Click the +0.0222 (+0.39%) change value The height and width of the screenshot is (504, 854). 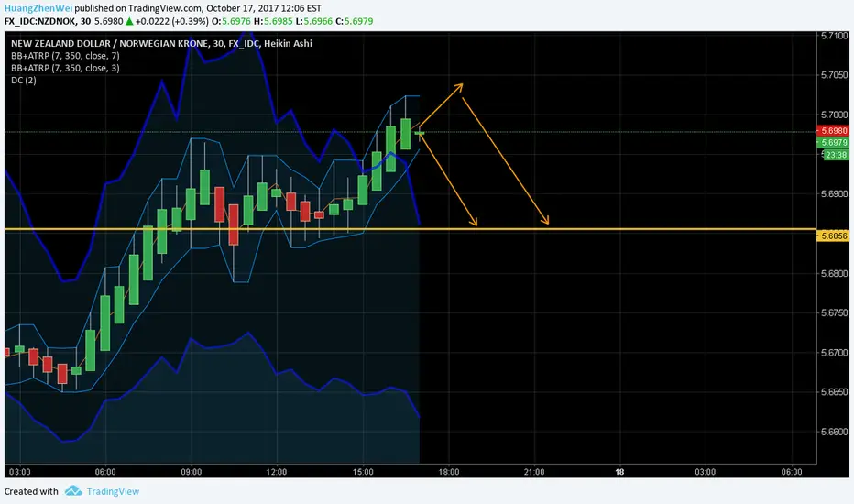pyautogui.click(x=171, y=21)
